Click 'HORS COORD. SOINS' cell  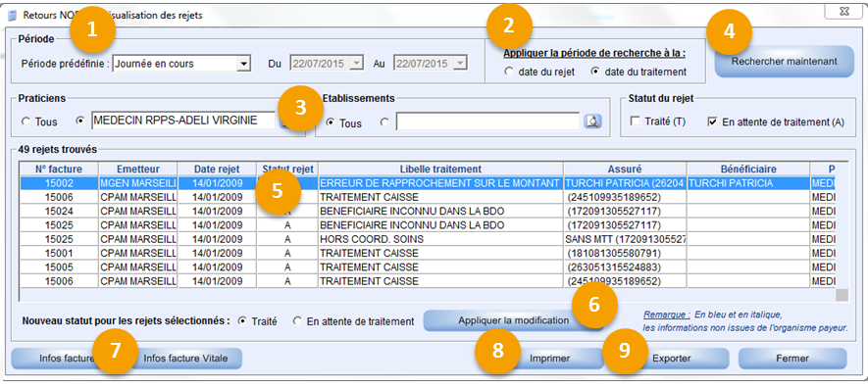coord(440,239)
